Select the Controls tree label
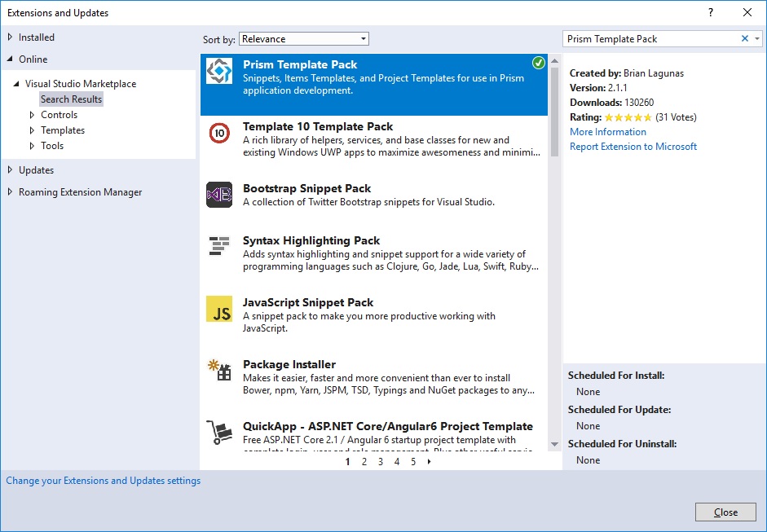Viewport: 767px width, 532px height. pos(60,115)
